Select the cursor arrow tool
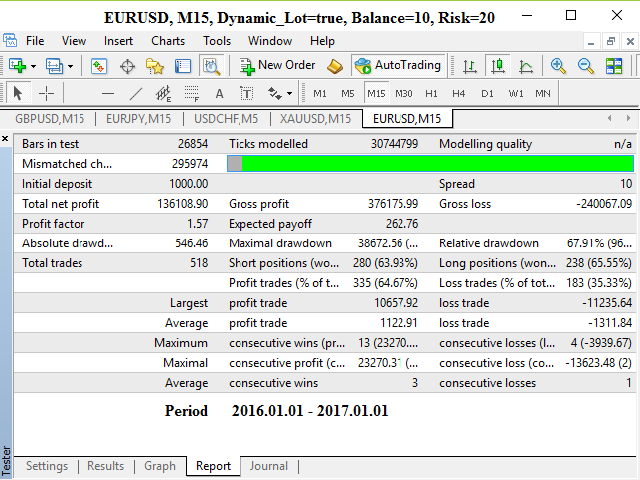Viewport: 640px width, 480px height. pos(18,93)
